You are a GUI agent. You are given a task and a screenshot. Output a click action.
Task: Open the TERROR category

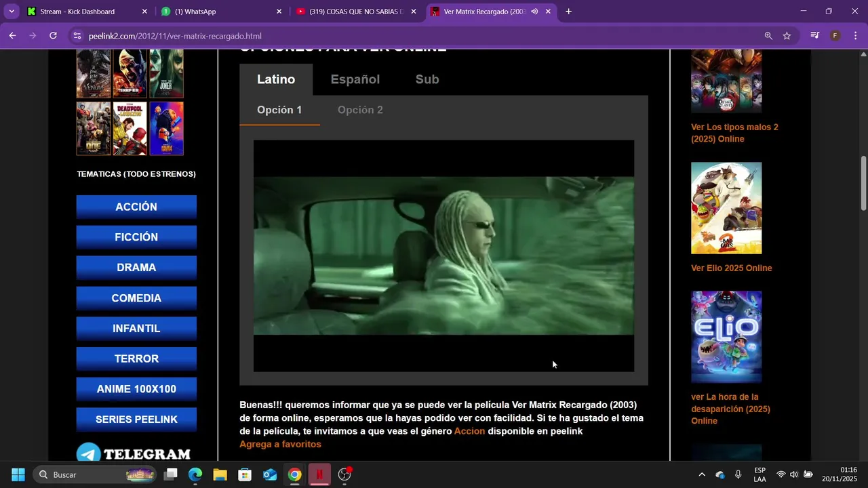[x=136, y=359]
